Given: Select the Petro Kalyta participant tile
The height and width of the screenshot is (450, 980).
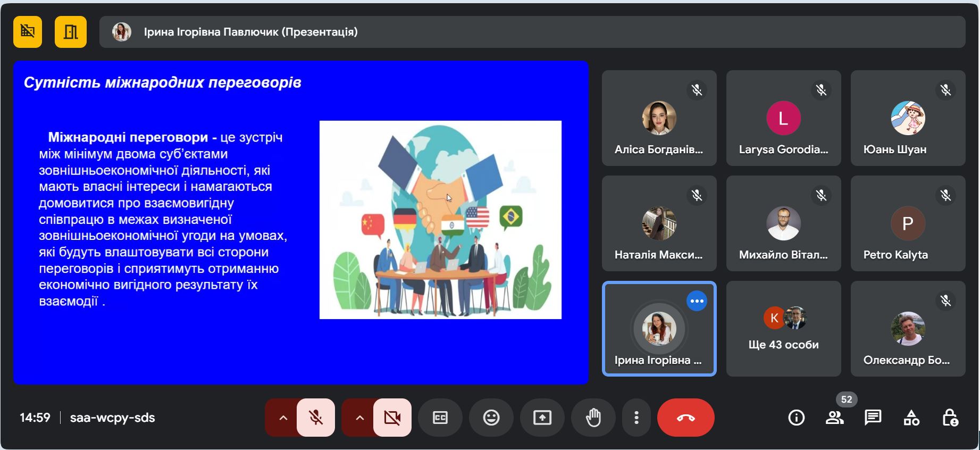Looking at the screenshot, I should (x=908, y=223).
